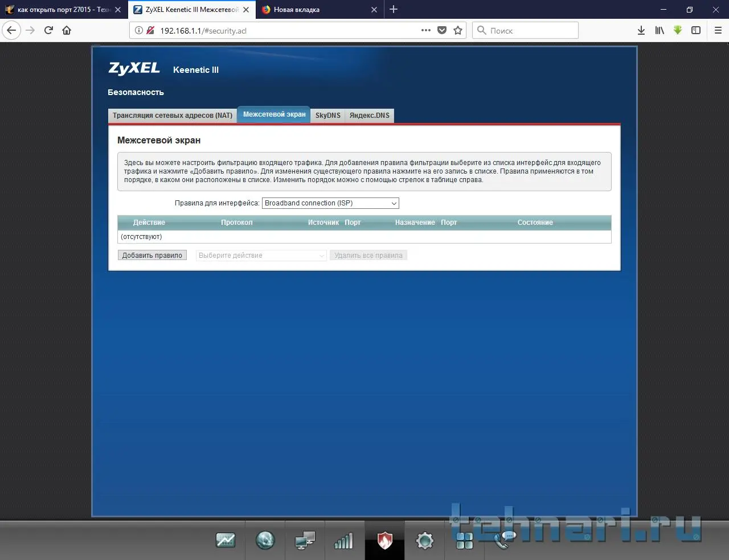Click the 'Поиск' search field
The width and height of the screenshot is (729, 560).
pyautogui.click(x=525, y=30)
